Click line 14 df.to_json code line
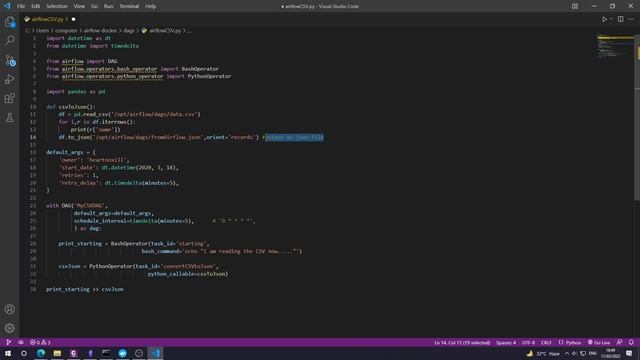This screenshot has width=640, height=360. [184, 137]
